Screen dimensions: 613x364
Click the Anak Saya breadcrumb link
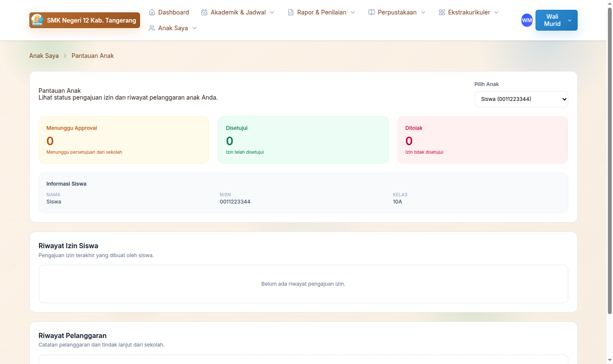pos(44,56)
